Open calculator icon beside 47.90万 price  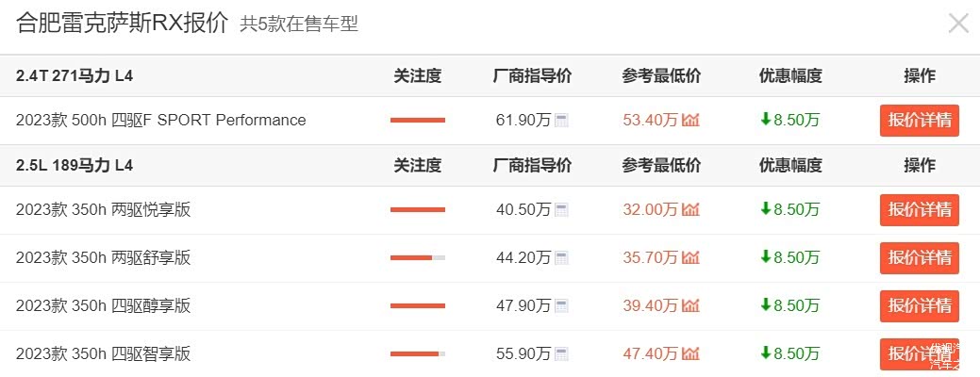pos(561,305)
